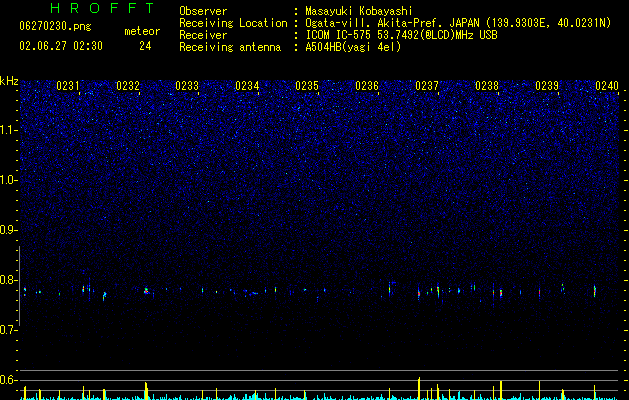The height and width of the screenshot is (400, 629).
Task: Click the 0233 time marker
Action: pos(187,86)
